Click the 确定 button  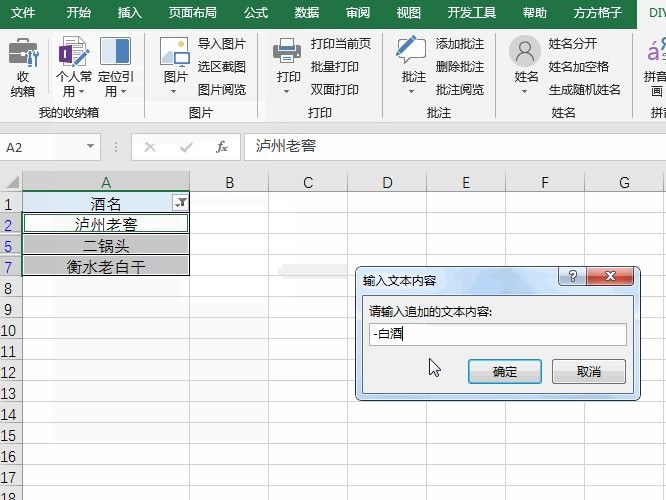[x=505, y=372]
